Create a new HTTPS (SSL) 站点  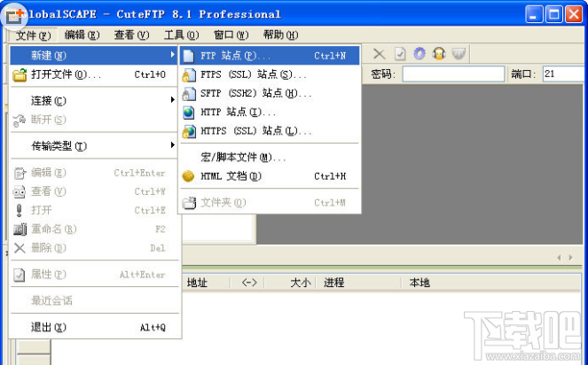tap(270, 131)
